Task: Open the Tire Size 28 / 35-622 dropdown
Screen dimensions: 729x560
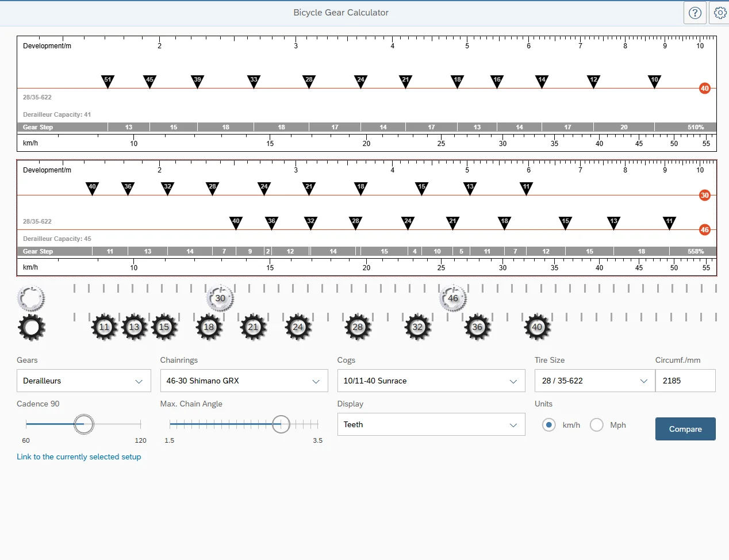Action: pyautogui.click(x=594, y=381)
